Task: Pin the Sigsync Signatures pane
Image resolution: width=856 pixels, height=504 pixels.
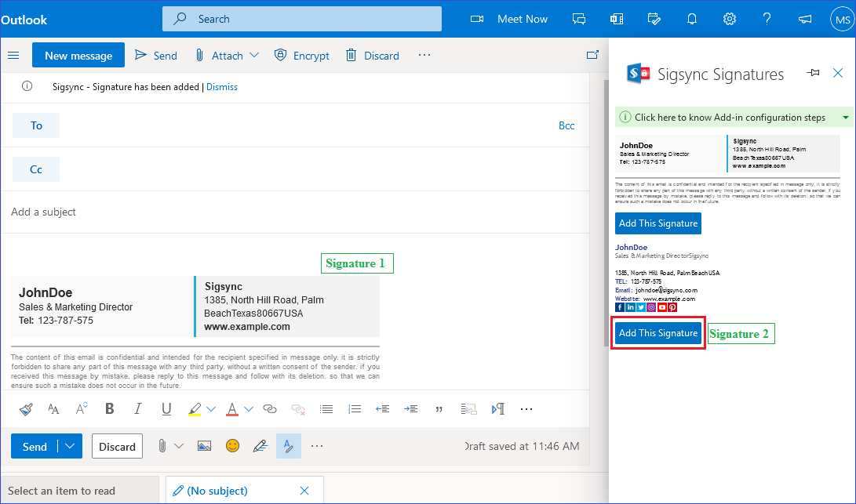Action: (814, 73)
